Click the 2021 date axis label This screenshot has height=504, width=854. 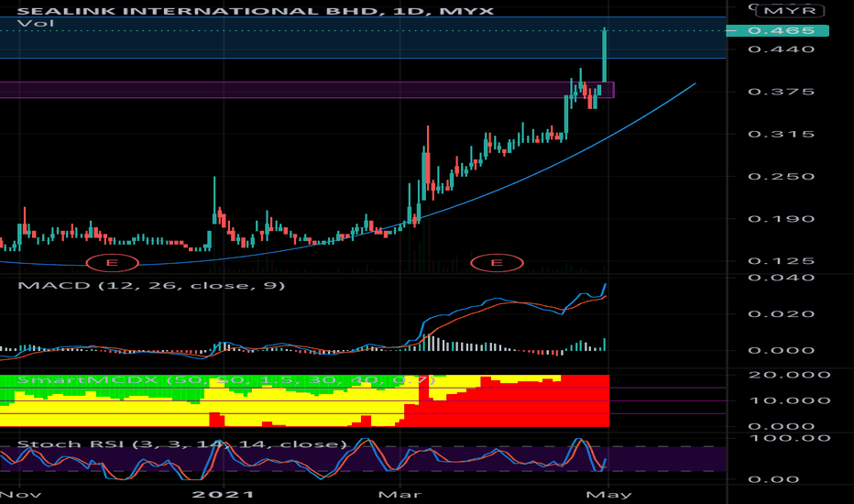point(224,495)
